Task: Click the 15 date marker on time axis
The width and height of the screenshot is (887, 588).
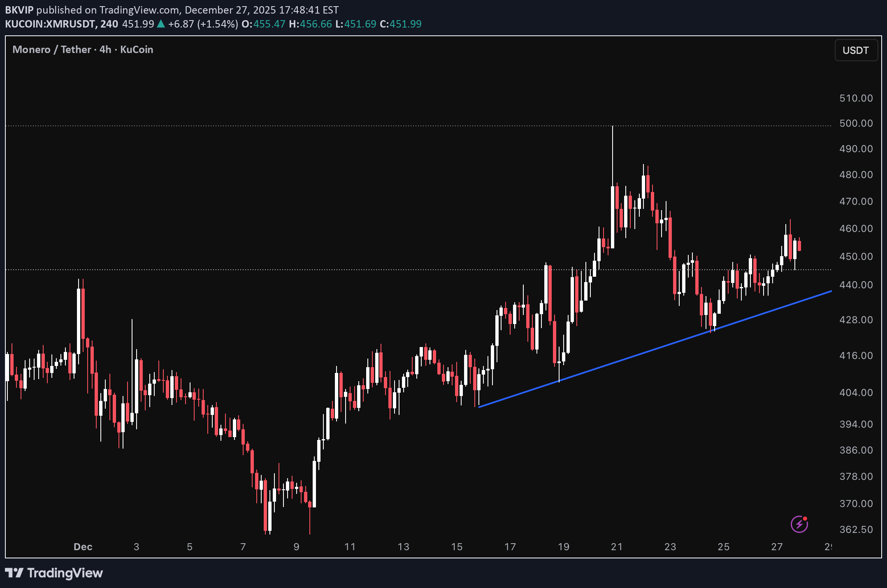Action: click(x=457, y=547)
